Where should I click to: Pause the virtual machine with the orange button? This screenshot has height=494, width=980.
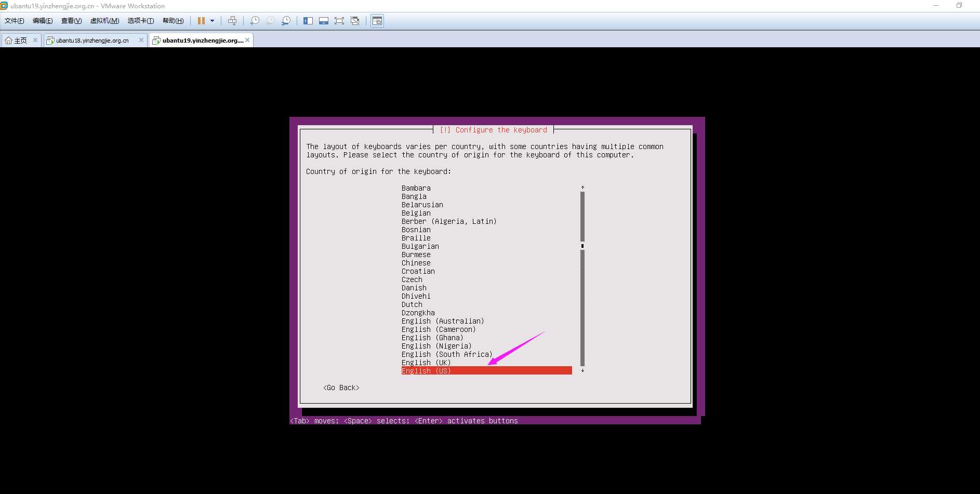click(x=201, y=21)
